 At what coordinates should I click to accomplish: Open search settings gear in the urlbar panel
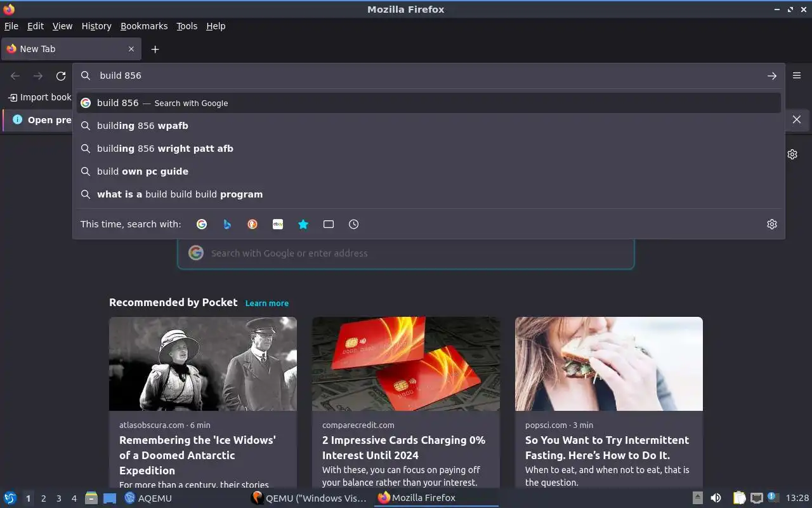click(772, 224)
